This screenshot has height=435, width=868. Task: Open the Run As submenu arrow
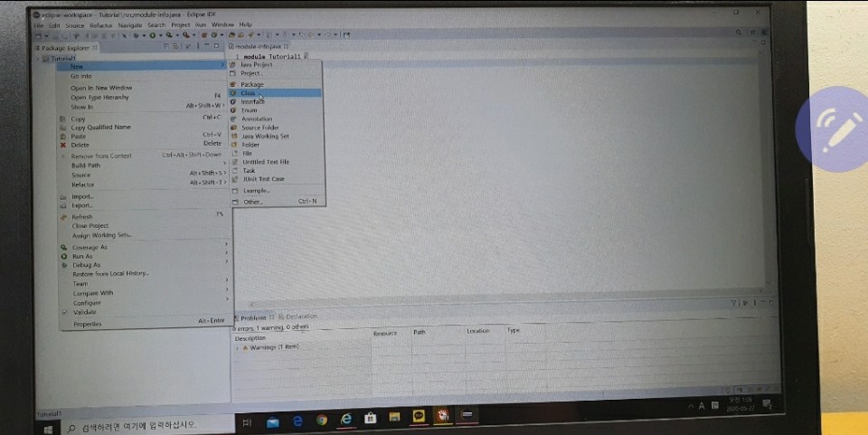click(226, 253)
